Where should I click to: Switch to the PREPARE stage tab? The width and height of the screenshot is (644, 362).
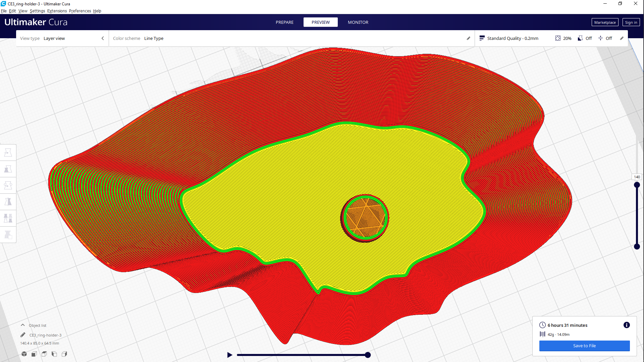coord(284,22)
